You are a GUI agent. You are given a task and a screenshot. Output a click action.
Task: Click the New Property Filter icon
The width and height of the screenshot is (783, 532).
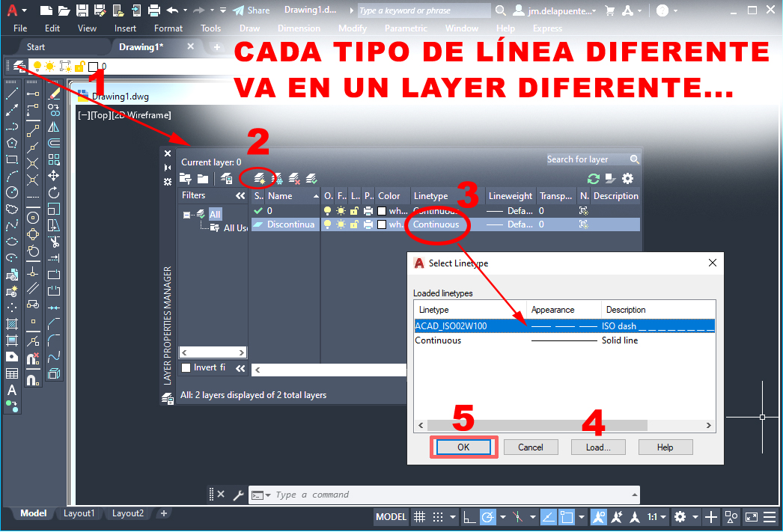[x=186, y=179]
